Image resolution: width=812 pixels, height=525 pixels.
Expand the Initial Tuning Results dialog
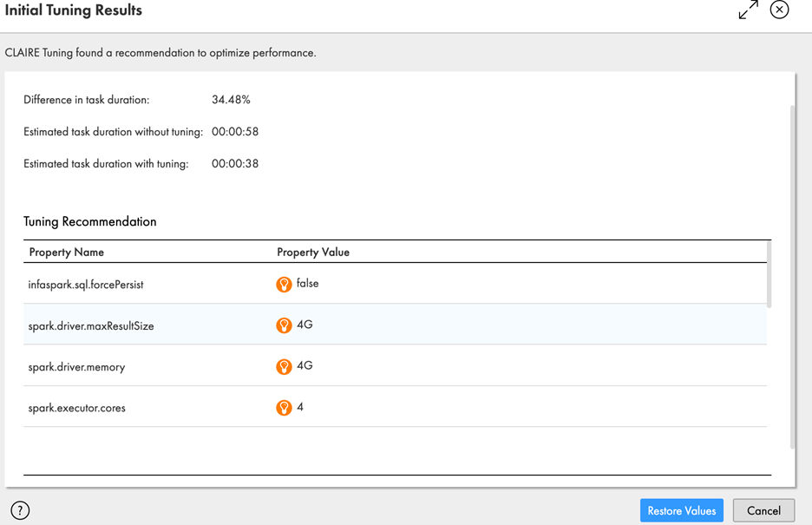coord(748,10)
